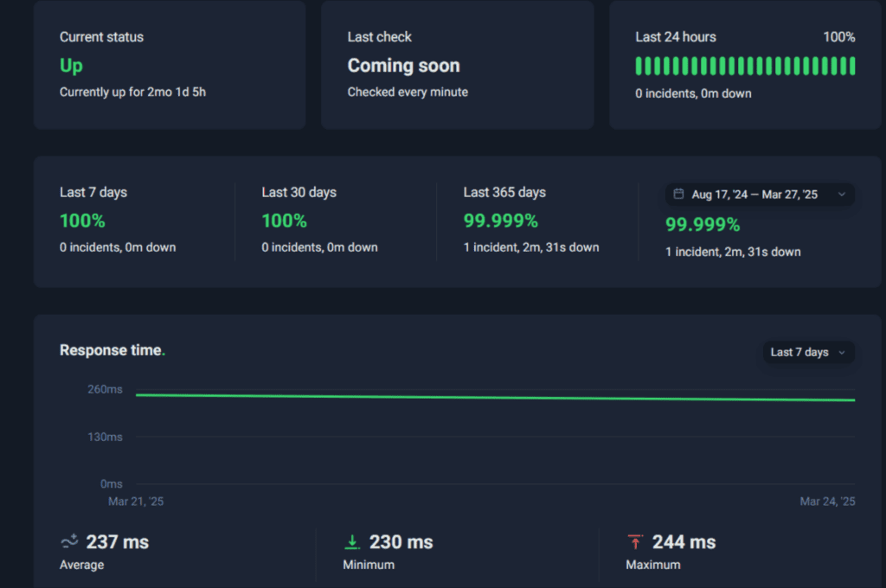Expand the Last 7 days response time dropdown
The height and width of the screenshot is (588, 886).
click(x=808, y=352)
